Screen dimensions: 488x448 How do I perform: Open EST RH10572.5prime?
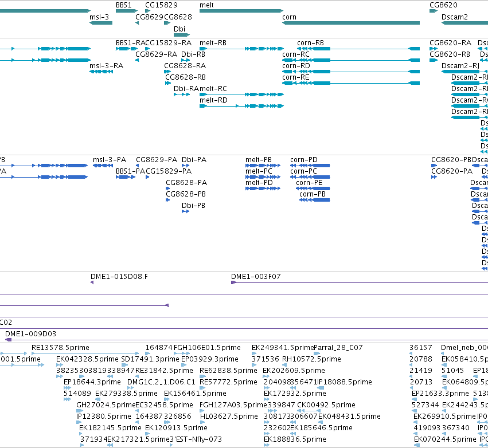click(x=311, y=359)
